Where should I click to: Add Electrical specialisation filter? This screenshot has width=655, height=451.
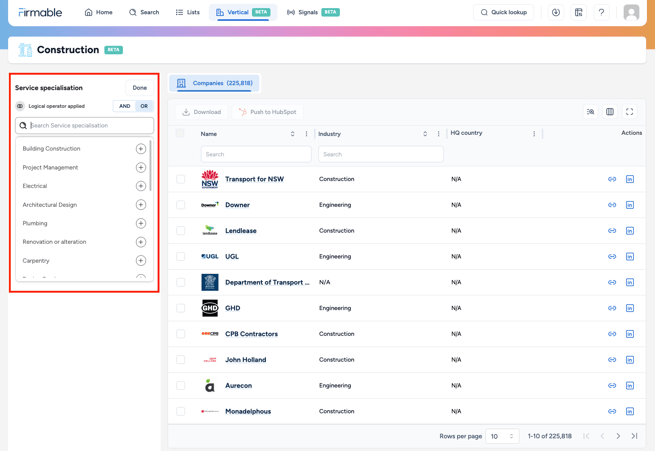pos(141,186)
